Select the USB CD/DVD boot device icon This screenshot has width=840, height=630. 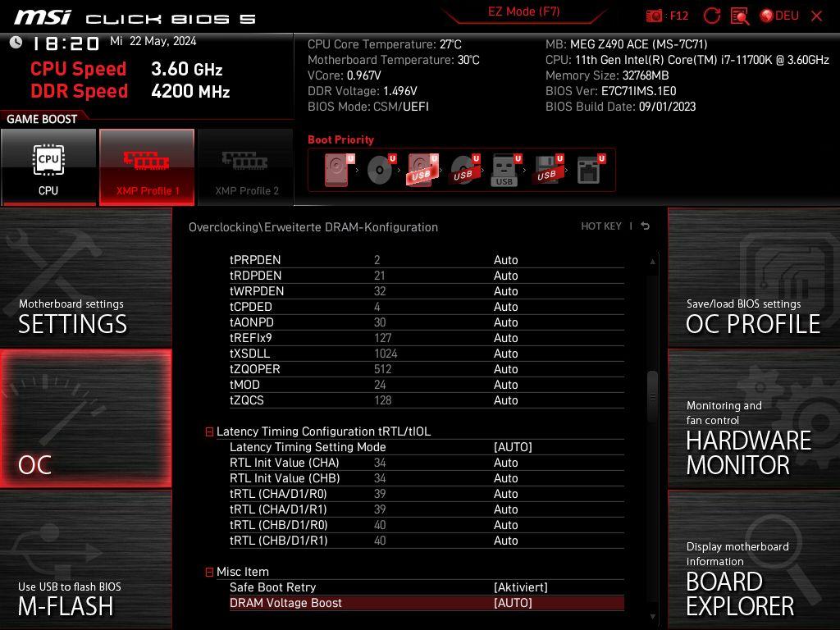click(x=464, y=170)
